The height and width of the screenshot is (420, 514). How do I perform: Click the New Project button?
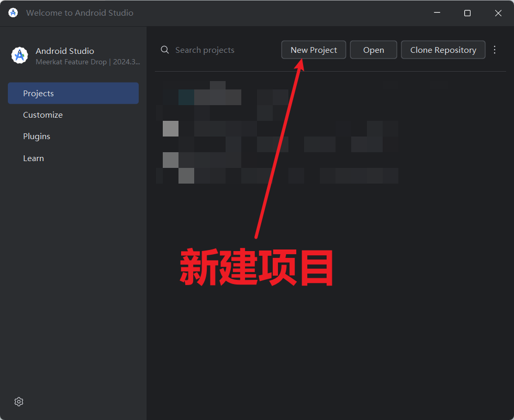314,50
